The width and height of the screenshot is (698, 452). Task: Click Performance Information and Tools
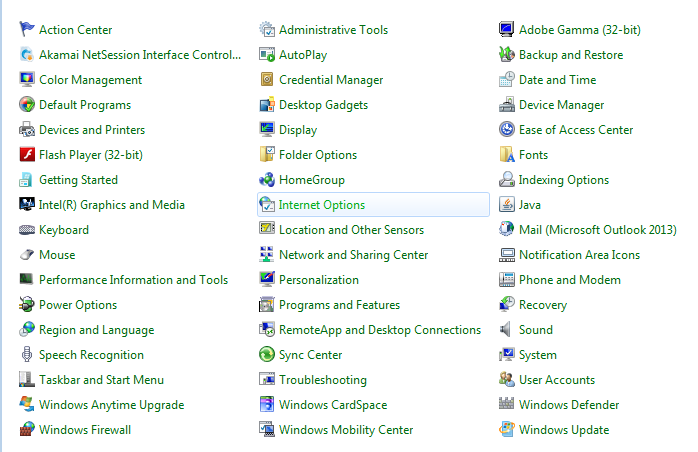coord(134,280)
